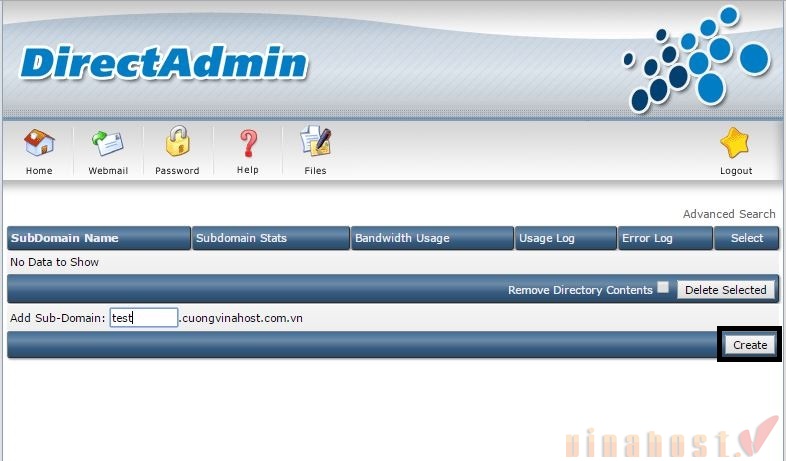Tick the Remove Directory Contents checkbox
786x461 pixels.
tap(663, 287)
